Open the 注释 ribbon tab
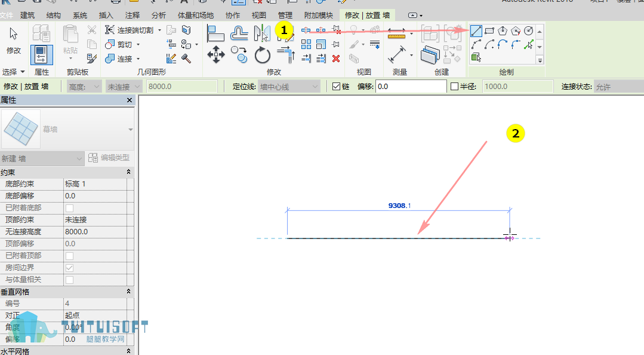 pos(133,15)
